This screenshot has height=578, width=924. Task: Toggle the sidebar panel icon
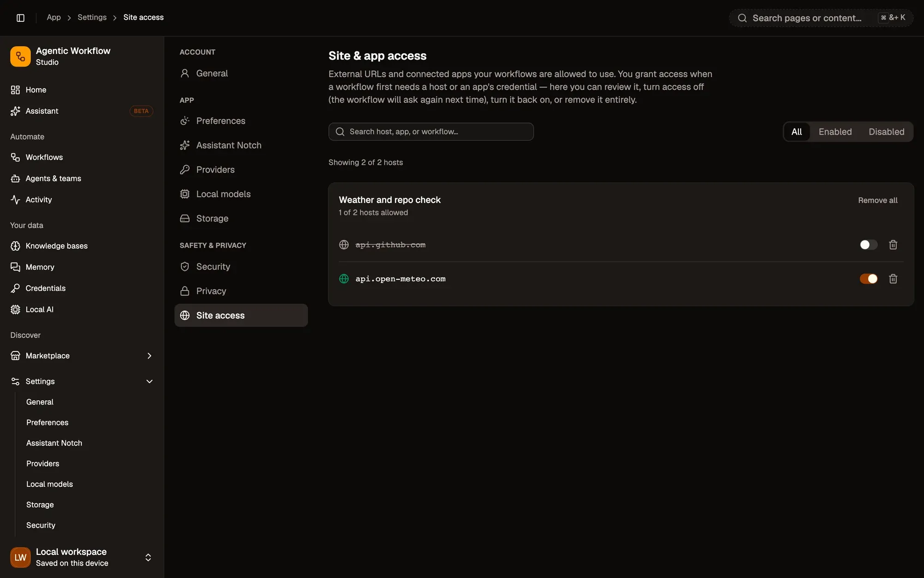(x=20, y=18)
